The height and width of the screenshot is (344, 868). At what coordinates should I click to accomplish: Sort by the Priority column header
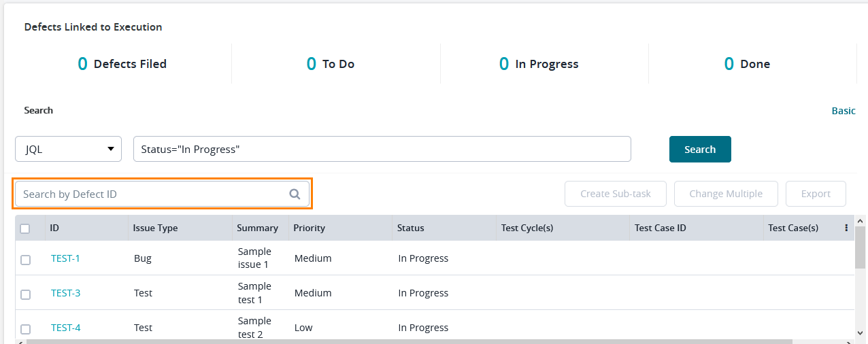pos(309,228)
